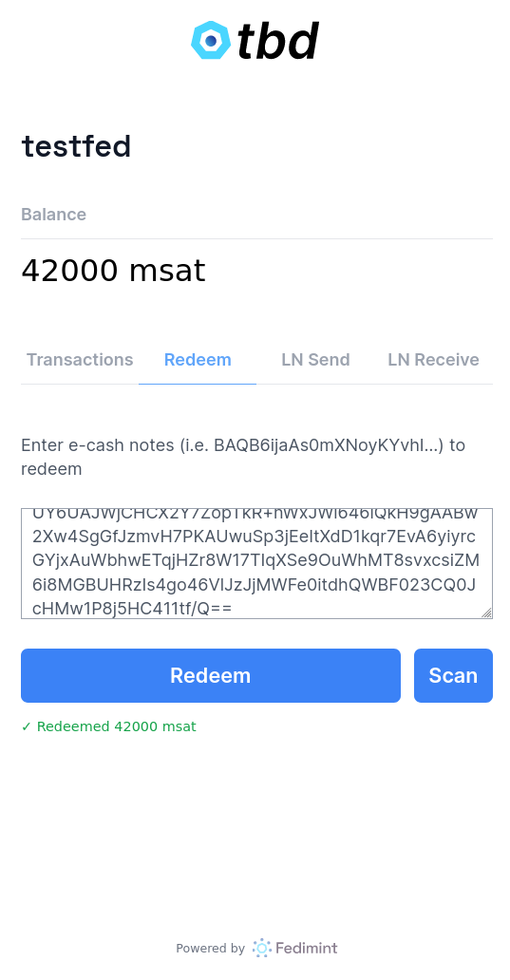Viewport: 510px width, 980px height.
Task: Select the Redeem tab
Action: [x=198, y=360]
